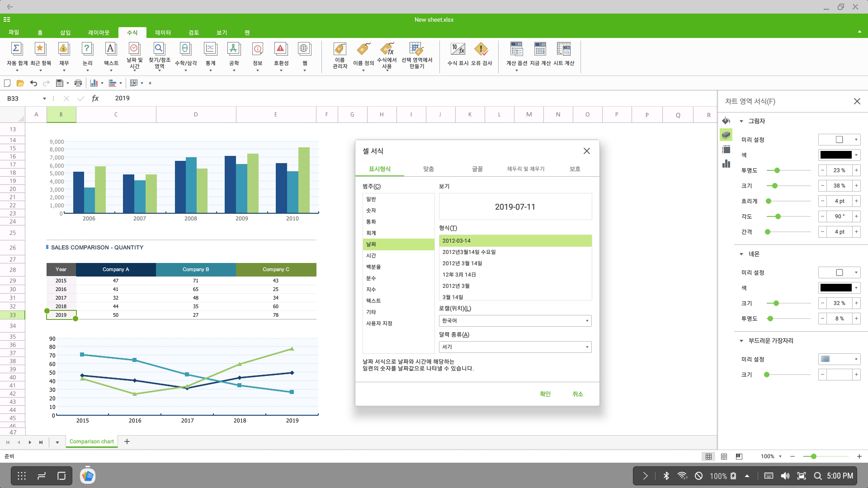This screenshot has width=868, height=488.
Task: Click the open folder icon in quick toolbar
Action: coord(20,83)
